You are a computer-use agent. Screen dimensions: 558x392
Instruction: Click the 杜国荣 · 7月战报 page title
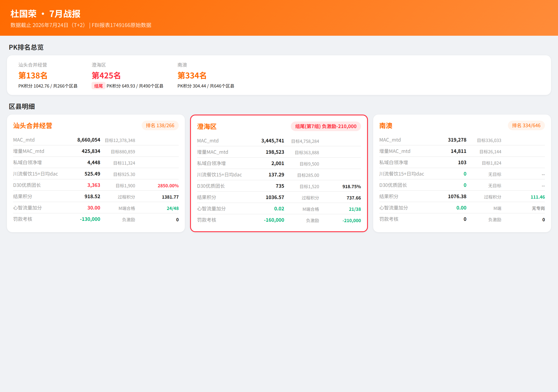click(x=46, y=14)
